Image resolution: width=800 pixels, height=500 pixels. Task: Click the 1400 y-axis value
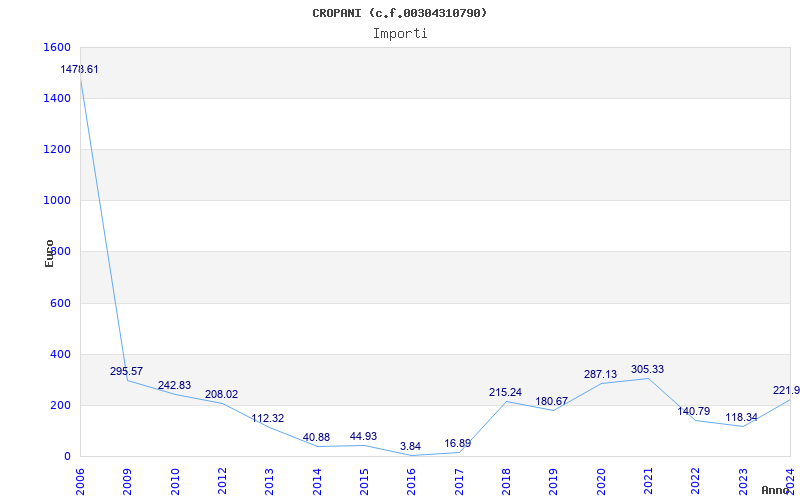(x=57, y=98)
